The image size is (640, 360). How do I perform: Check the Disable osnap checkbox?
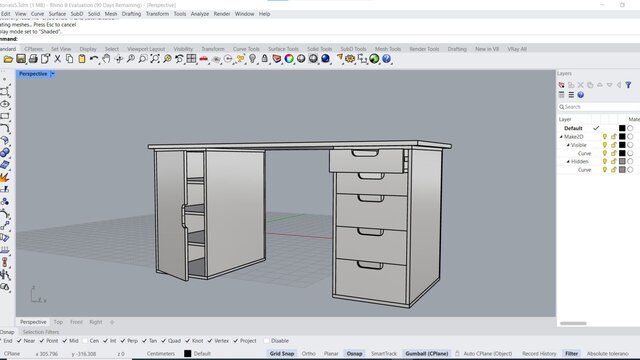(267, 340)
